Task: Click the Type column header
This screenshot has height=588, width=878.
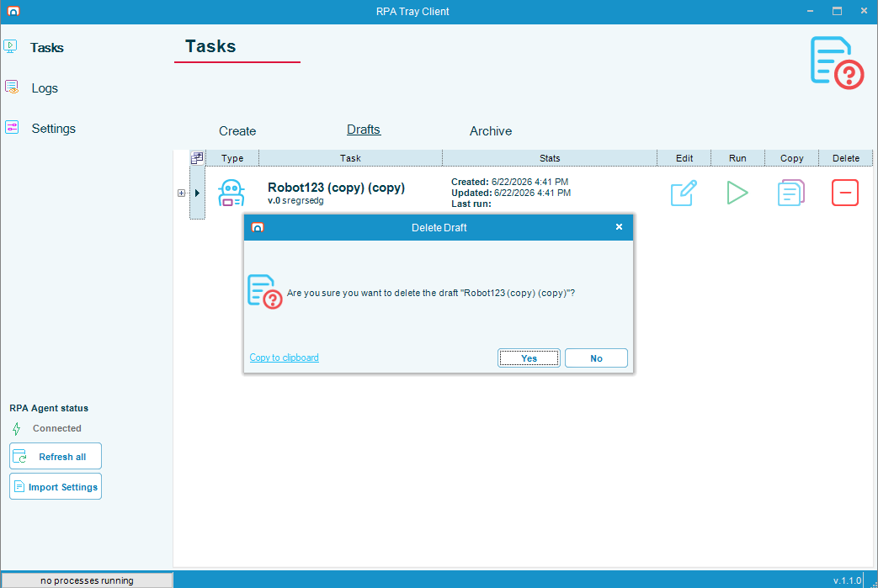Action: 232,158
